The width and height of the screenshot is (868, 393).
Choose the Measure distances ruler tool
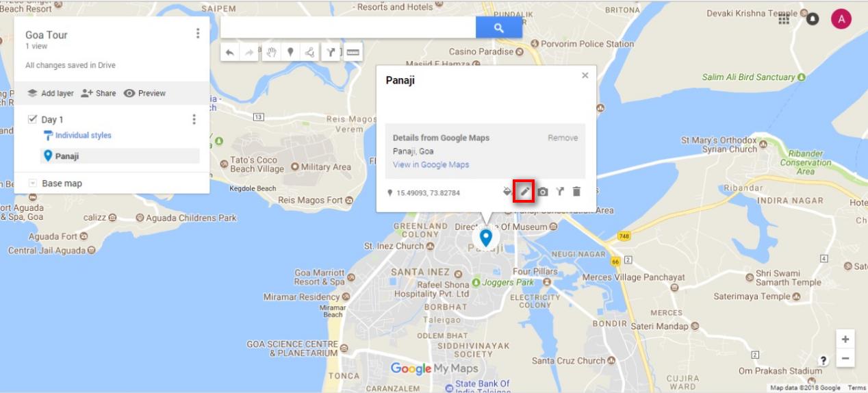point(353,52)
